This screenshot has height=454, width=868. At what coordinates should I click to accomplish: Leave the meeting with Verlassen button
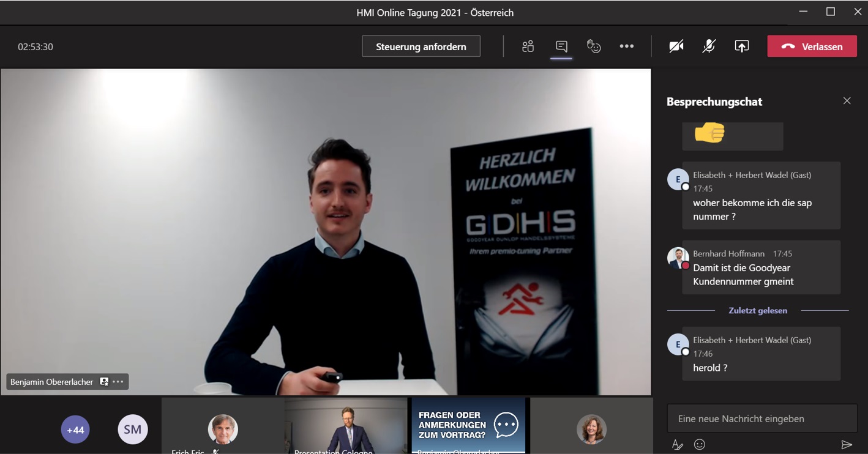point(812,47)
